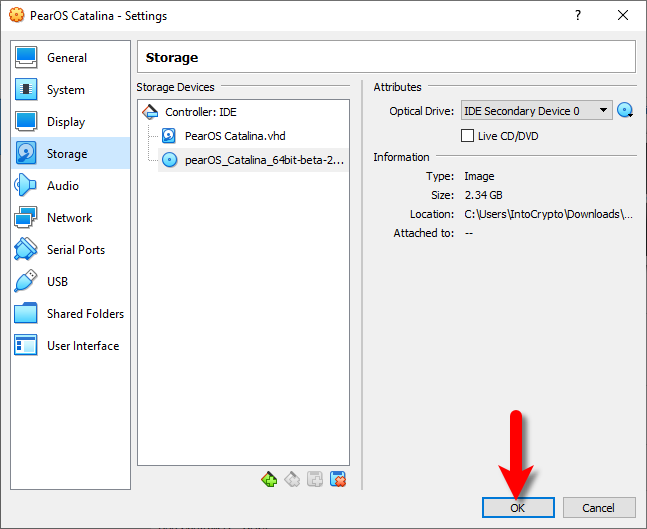Click the Size value 2.34 GB
The height and width of the screenshot is (529, 647).
(x=484, y=195)
